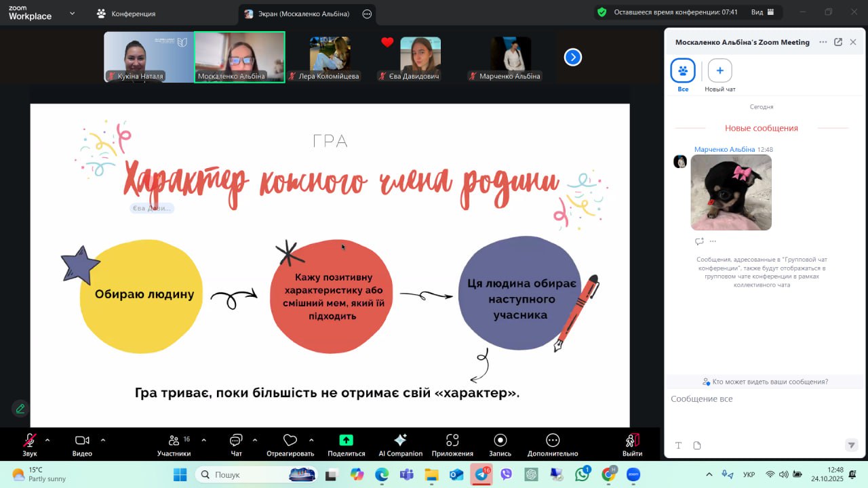
Task: Click the annotation pencil icon
Action: pos(20,409)
